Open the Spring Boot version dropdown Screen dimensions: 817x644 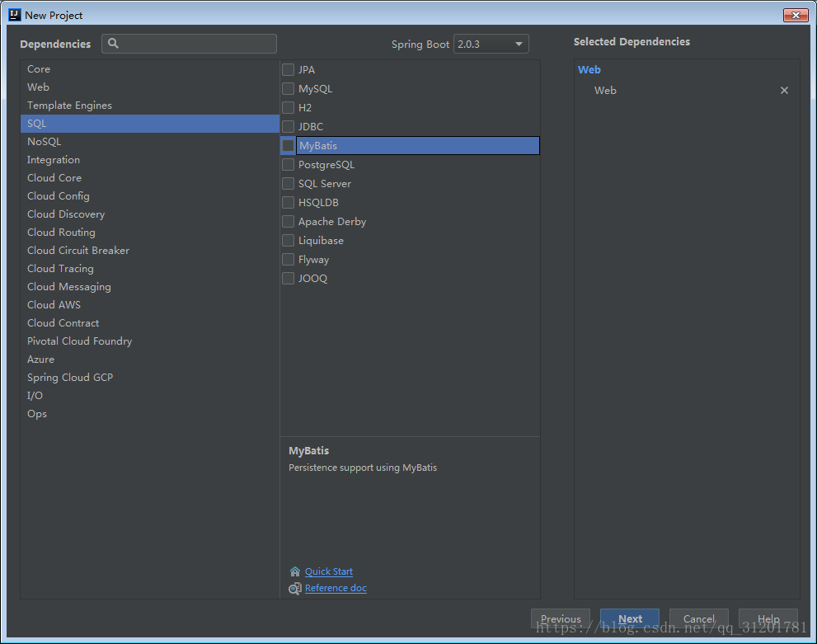point(491,44)
